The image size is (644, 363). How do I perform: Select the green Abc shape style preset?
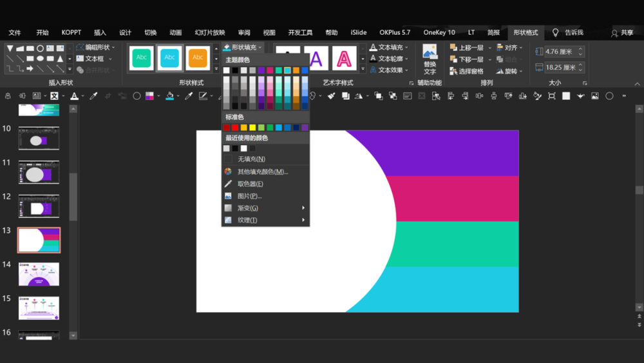(x=141, y=57)
